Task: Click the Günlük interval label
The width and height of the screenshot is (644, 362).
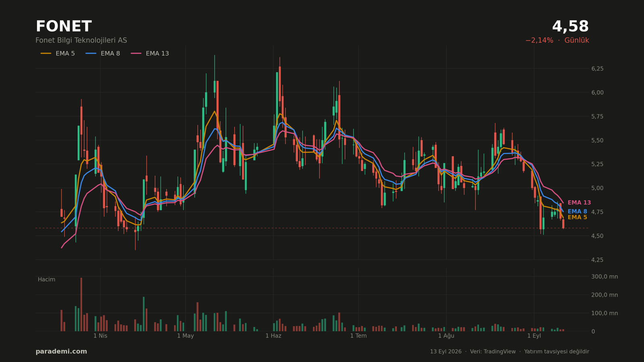Action: coord(576,40)
